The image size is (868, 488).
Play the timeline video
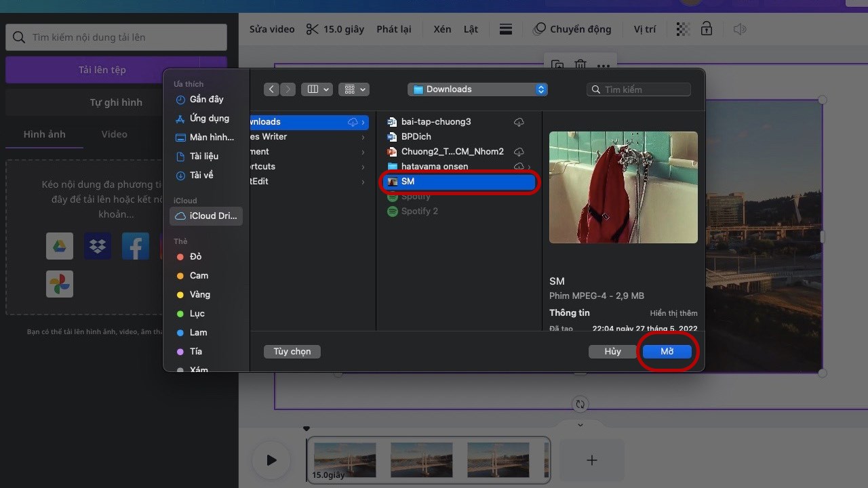pyautogui.click(x=271, y=460)
